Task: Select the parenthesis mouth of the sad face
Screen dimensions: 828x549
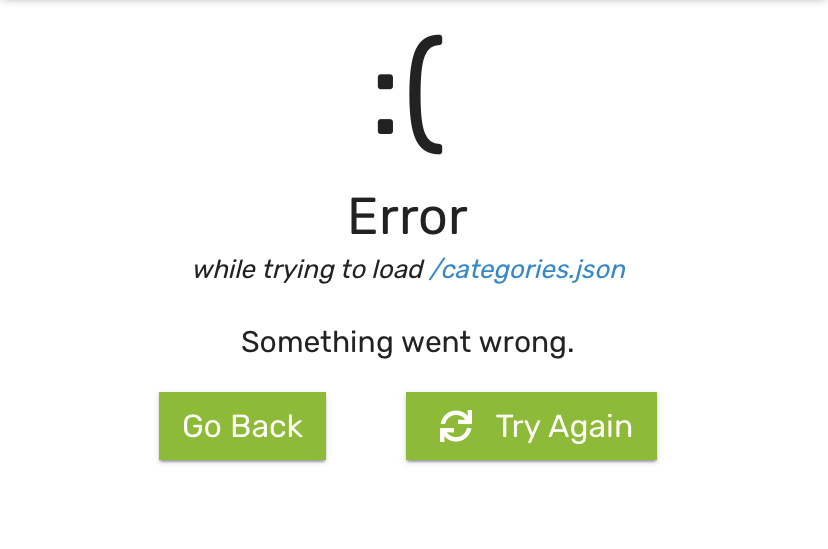Action: [x=426, y=94]
